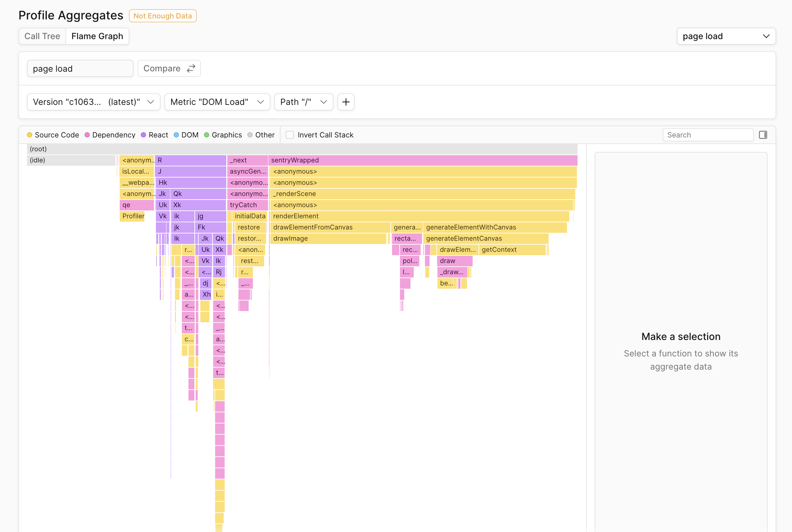Screen dimensions: 792x532
Task: Expand the Path "/" dropdown
Action: pos(304,102)
